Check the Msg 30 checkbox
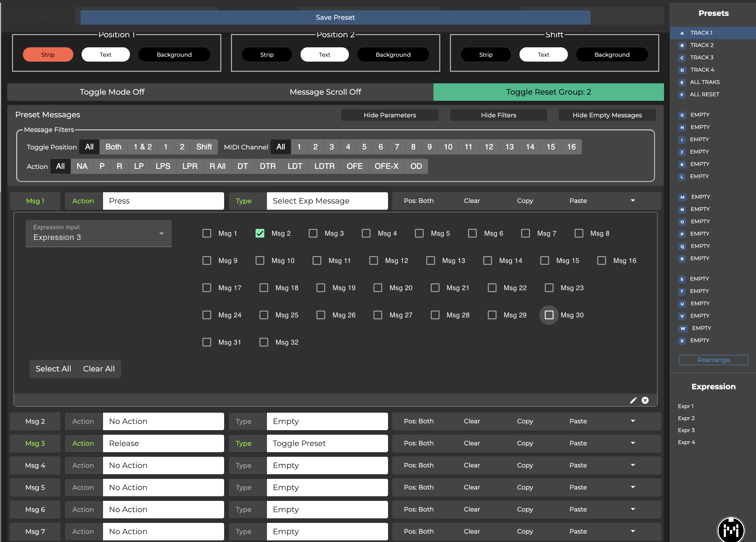756x542 pixels. tap(549, 315)
